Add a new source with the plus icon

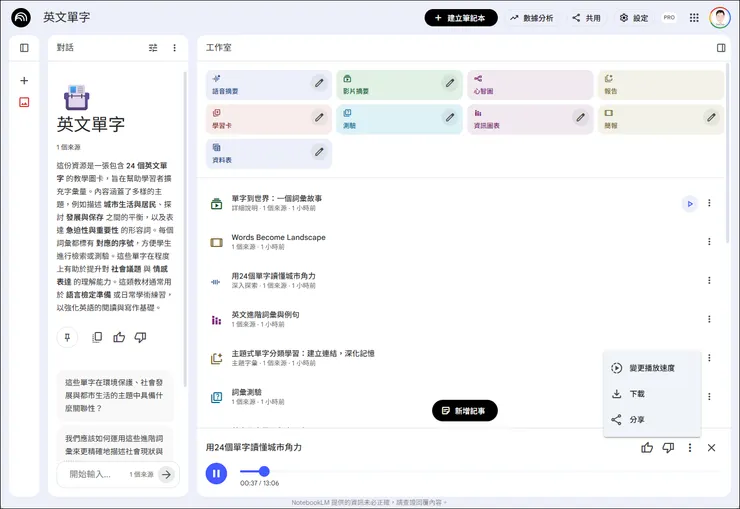(24, 81)
